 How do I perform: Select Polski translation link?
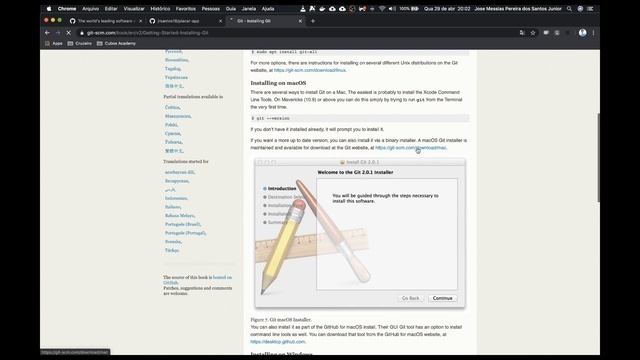click(171, 124)
